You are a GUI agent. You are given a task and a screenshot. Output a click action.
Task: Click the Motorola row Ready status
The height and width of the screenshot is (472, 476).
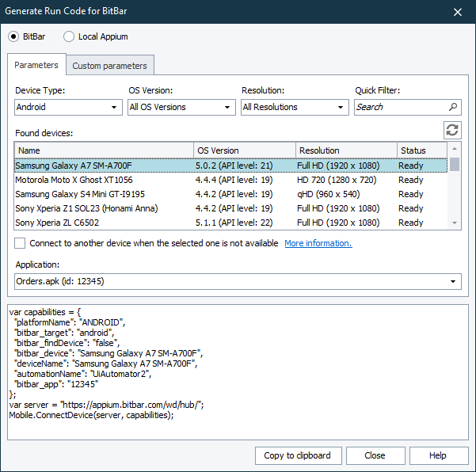[411, 180]
